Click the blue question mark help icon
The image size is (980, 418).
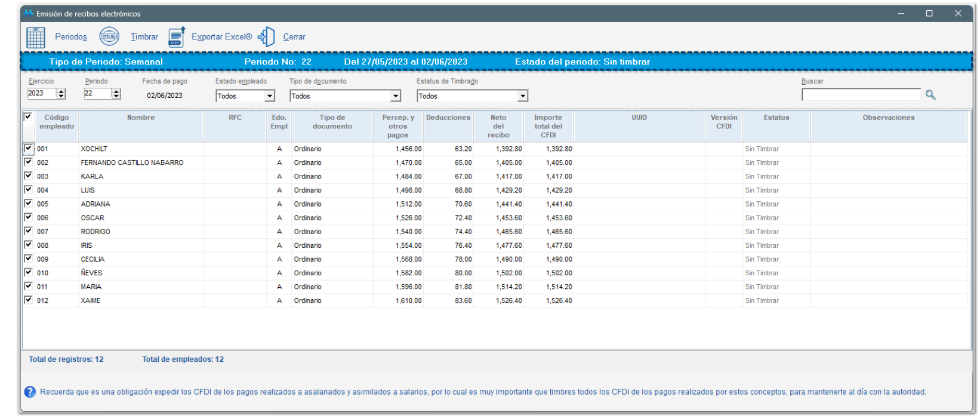(30, 392)
